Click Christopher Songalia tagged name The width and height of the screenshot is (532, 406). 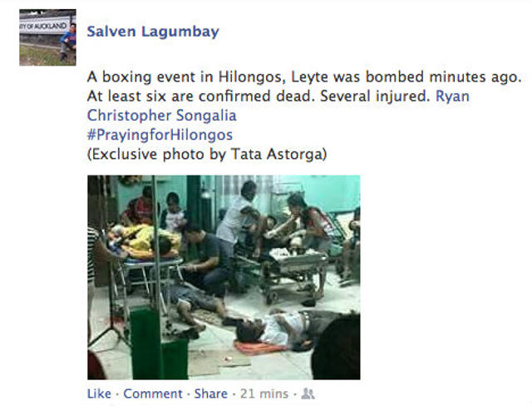coord(161,116)
